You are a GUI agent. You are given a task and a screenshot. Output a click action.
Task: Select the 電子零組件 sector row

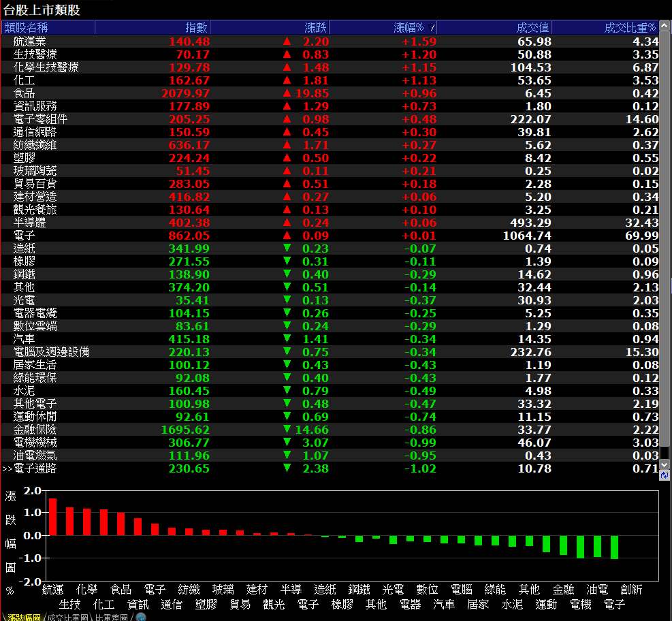330,118
